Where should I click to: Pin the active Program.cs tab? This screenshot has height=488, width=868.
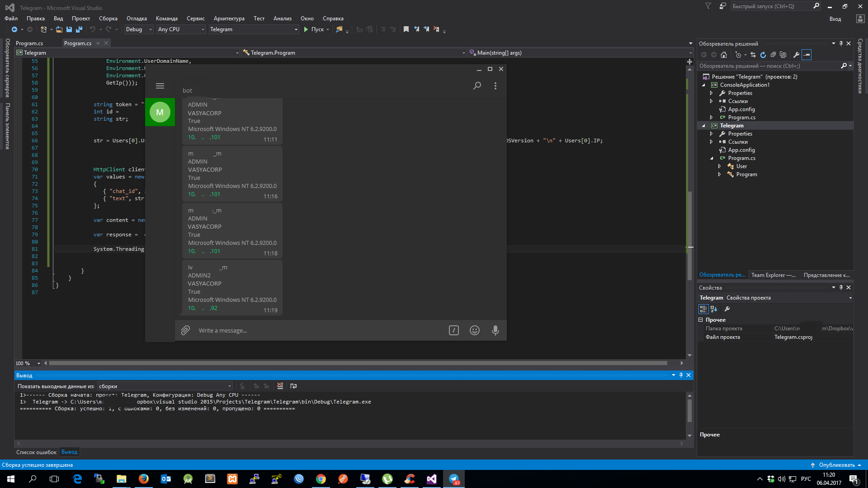pyautogui.click(x=98, y=43)
